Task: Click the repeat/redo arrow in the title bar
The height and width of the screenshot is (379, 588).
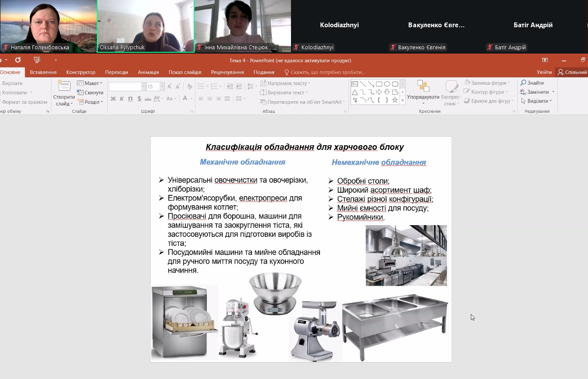Action: (x=18, y=60)
